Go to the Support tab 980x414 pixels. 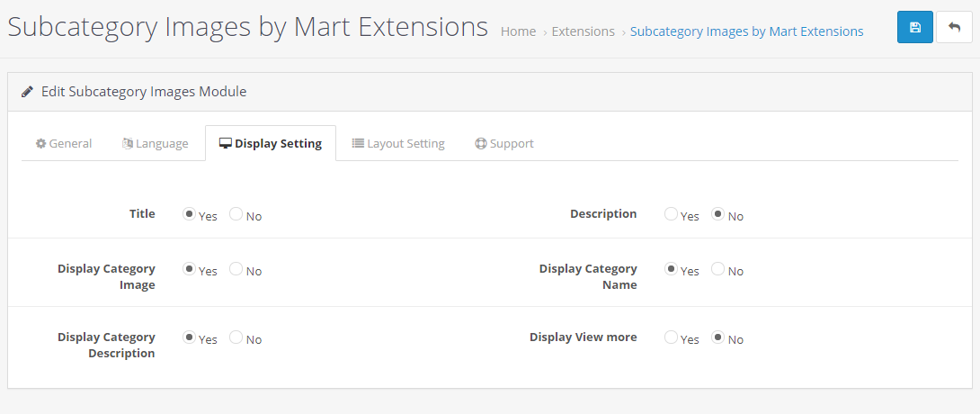pyautogui.click(x=504, y=143)
